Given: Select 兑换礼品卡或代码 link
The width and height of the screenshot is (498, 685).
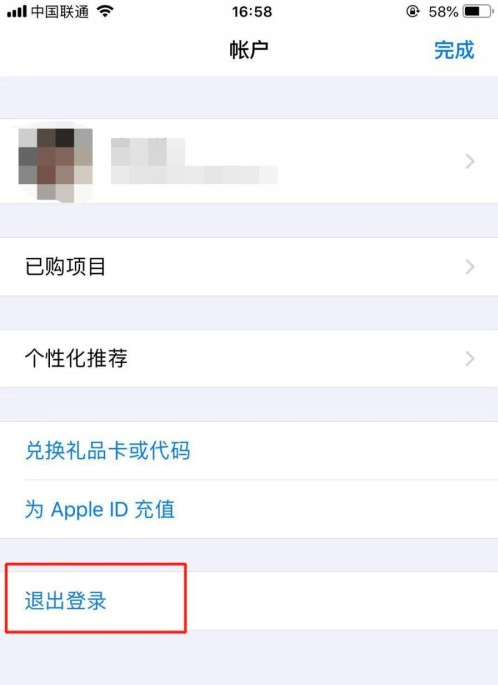Looking at the screenshot, I should coord(107,450).
